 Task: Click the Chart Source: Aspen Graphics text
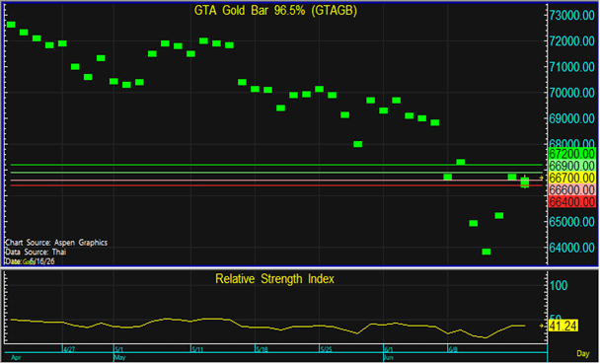pyautogui.click(x=56, y=243)
